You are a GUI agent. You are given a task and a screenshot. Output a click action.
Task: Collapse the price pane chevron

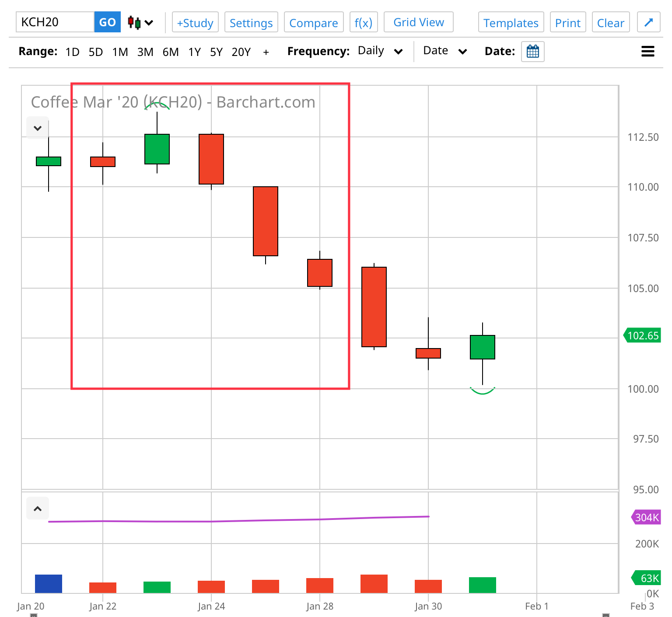38,128
